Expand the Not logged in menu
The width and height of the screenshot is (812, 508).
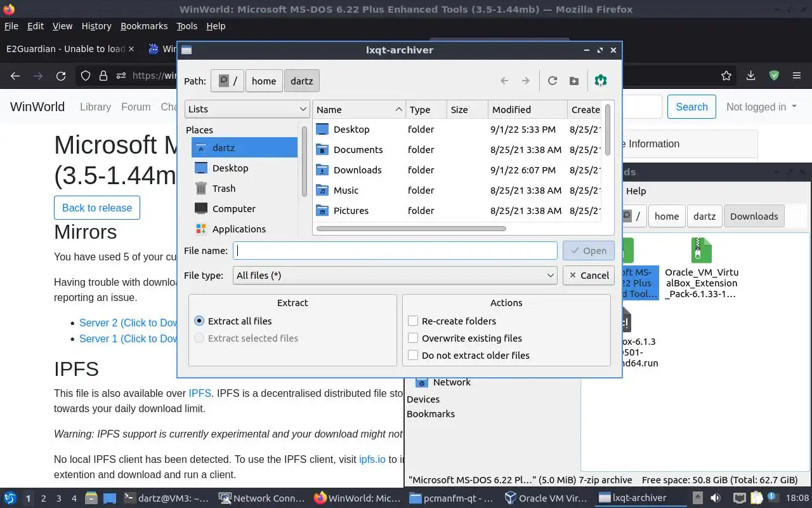pos(761,107)
